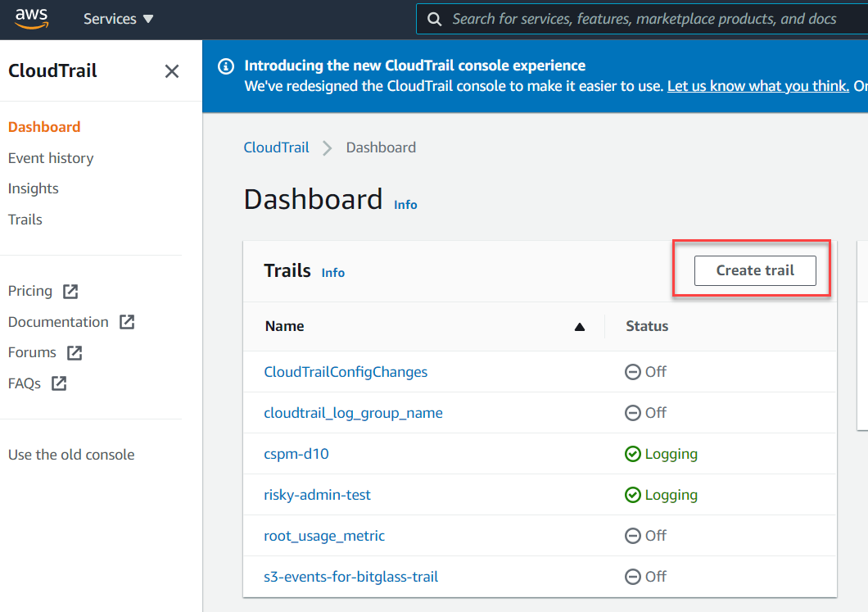868x612 pixels.
Task: Sort trails using the Name column arrow
Action: [x=580, y=326]
